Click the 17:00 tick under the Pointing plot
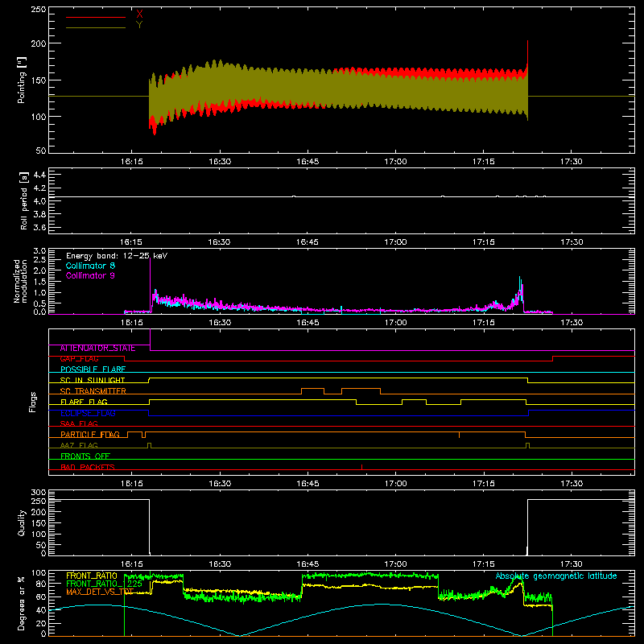644x644 pixels. point(395,162)
